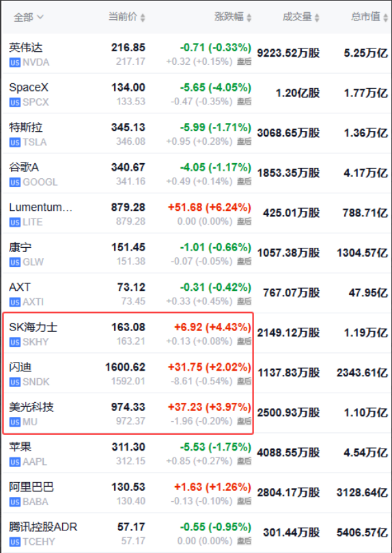Click the US badge beside SNDK
Viewport: 392px width, 553px height.
(x=15, y=382)
